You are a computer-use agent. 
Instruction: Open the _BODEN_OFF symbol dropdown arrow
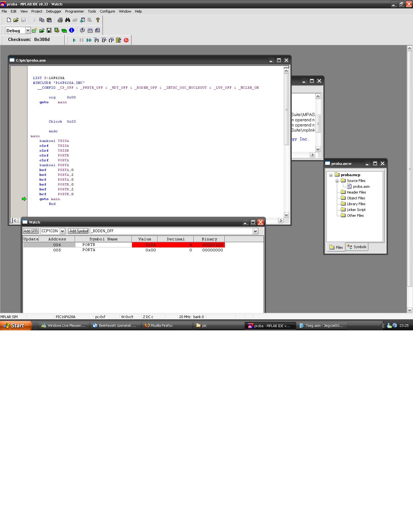pyautogui.click(x=256, y=231)
